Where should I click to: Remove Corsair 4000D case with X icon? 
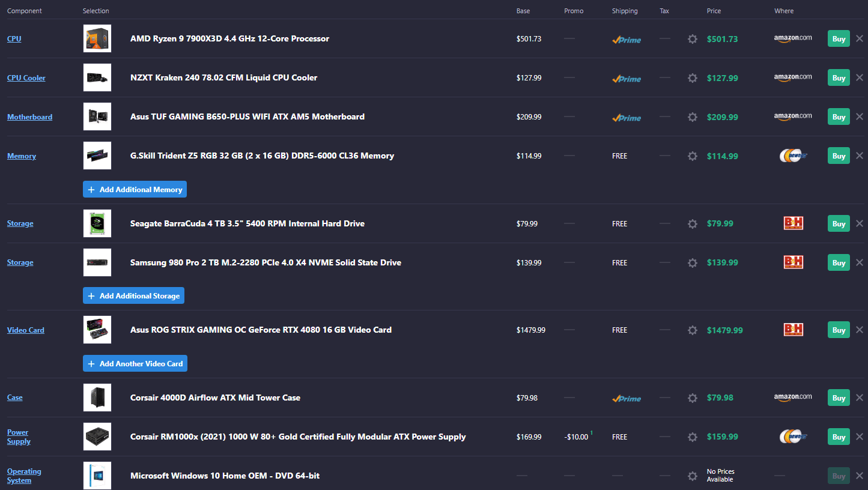(859, 398)
